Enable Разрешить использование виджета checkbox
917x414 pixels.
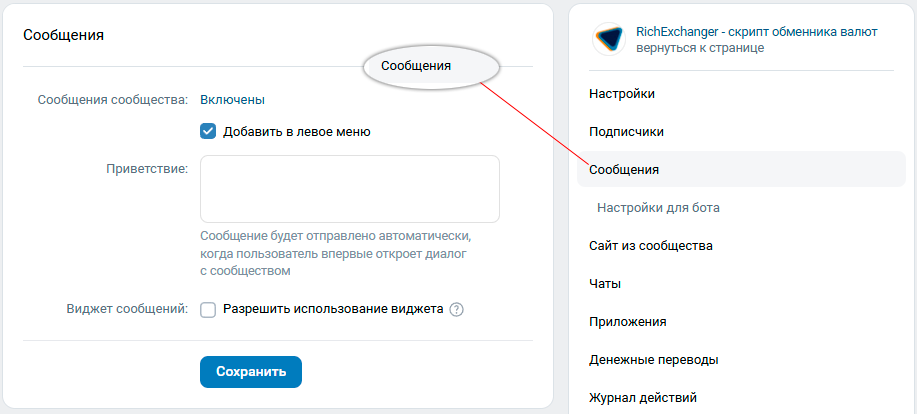(208, 309)
